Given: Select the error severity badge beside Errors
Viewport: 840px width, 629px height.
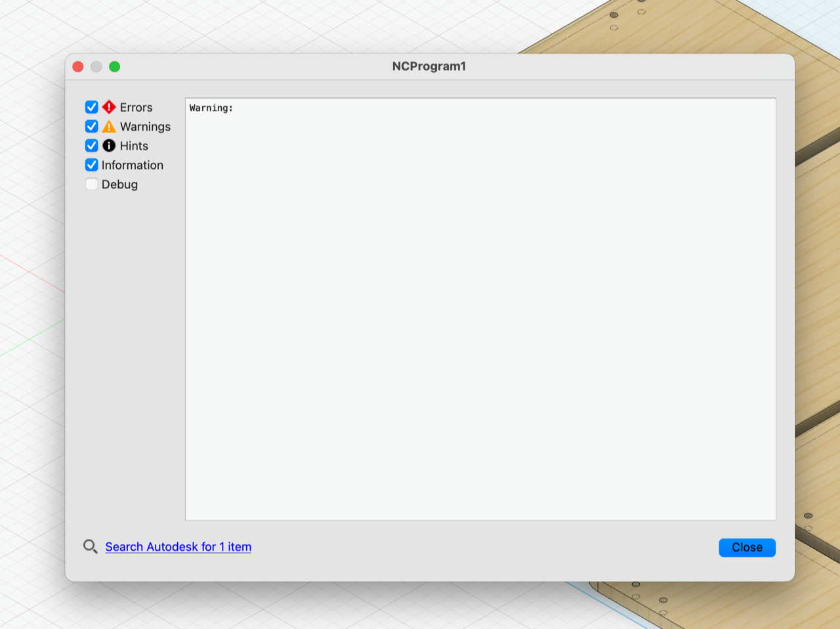Looking at the screenshot, I should pyautogui.click(x=109, y=106).
